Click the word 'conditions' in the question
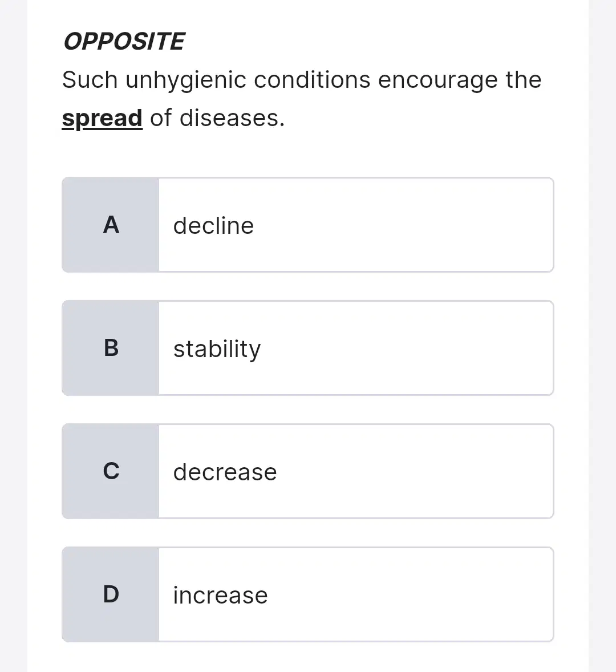The height and width of the screenshot is (672, 616). click(x=312, y=80)
